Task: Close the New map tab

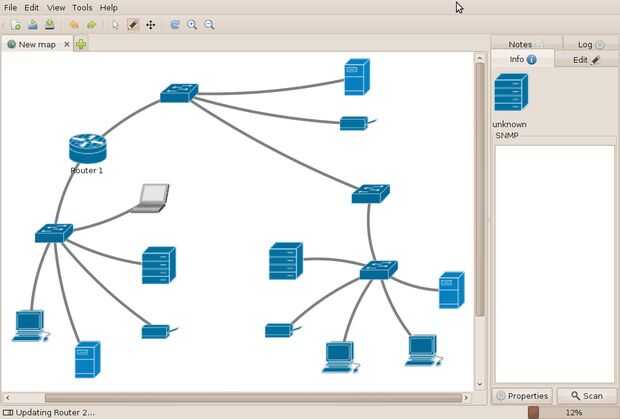Action: (x=67, y=44)
